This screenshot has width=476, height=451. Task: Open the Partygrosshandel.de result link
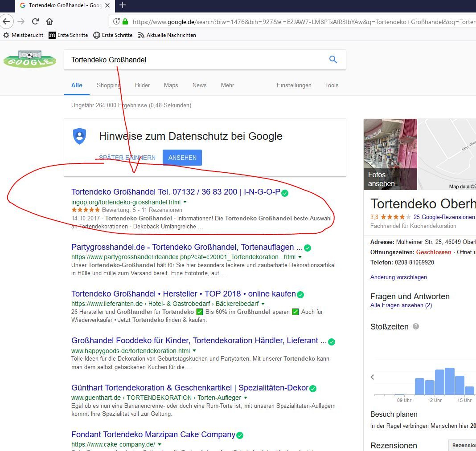tap(187, 247)
